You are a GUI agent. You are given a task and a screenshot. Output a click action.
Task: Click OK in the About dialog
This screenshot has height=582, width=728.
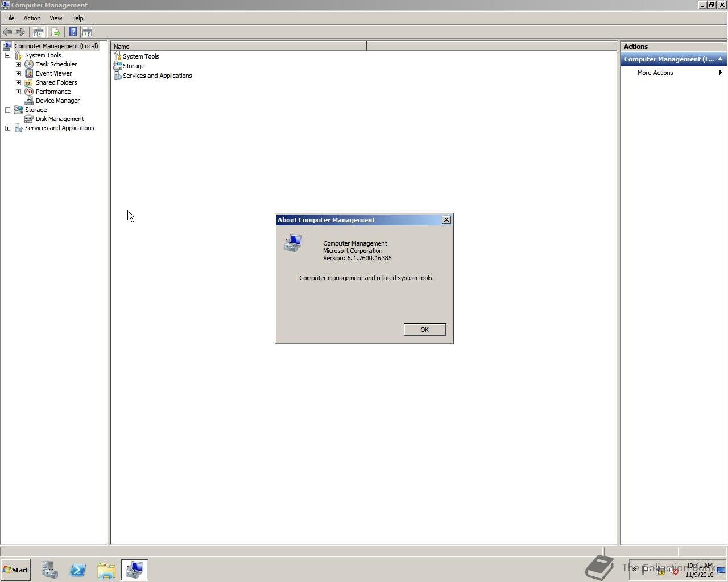point(424,330)
